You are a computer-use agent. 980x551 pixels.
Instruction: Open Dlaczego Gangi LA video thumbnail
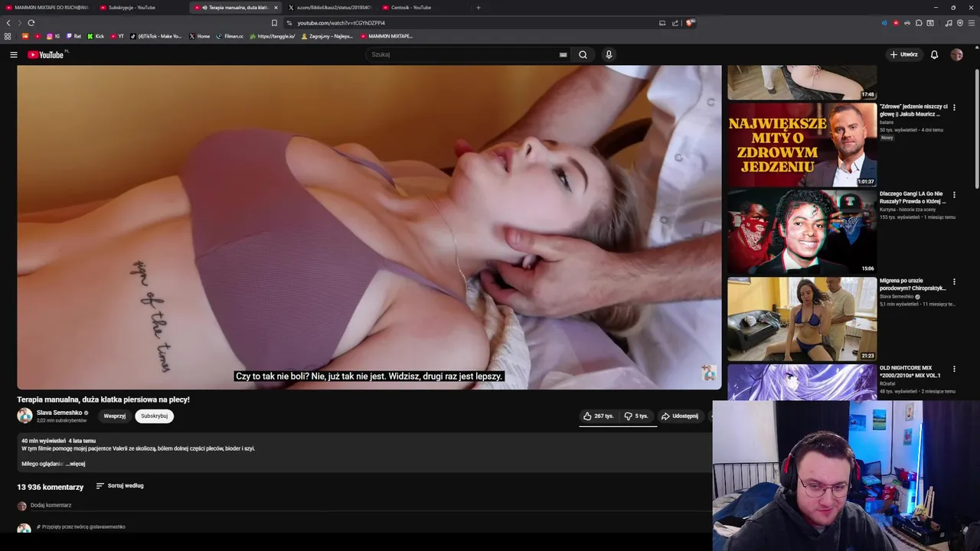tap(802, 232)
